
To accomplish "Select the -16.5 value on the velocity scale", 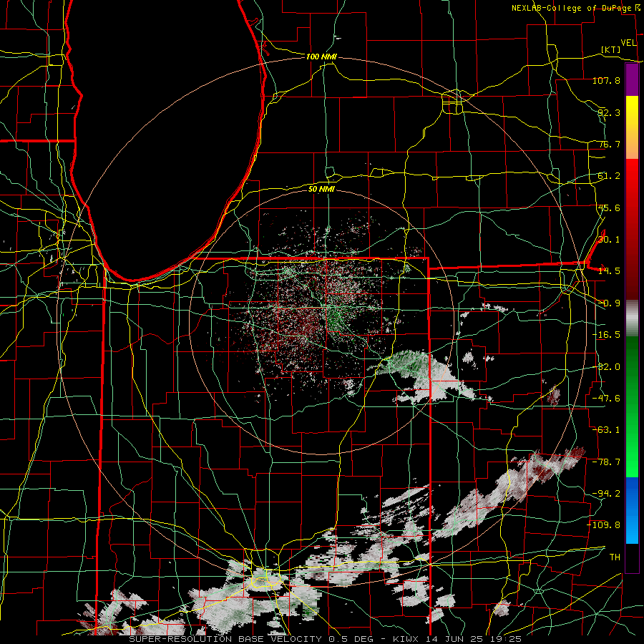I will click(x=606, y=335).
